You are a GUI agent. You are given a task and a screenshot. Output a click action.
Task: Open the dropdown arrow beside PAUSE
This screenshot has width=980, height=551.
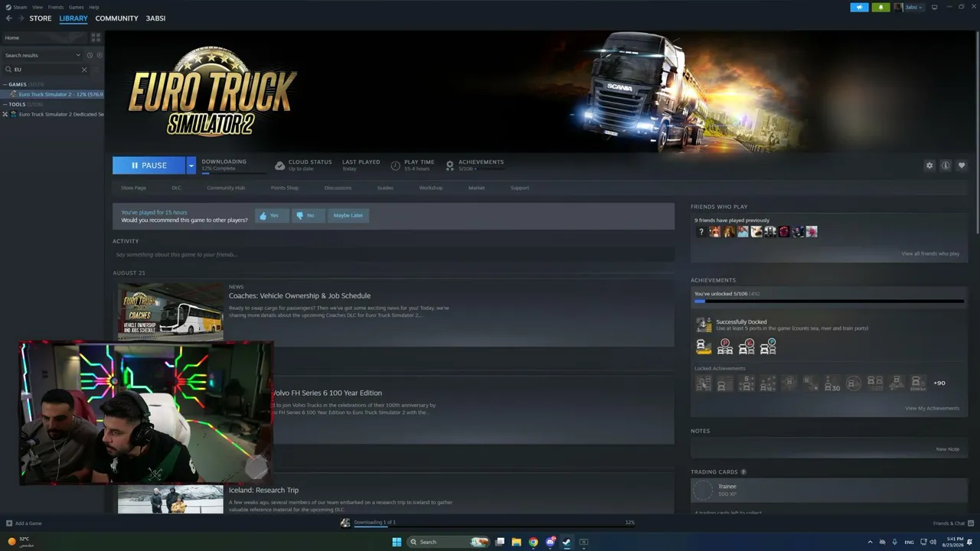click(191, 165)
